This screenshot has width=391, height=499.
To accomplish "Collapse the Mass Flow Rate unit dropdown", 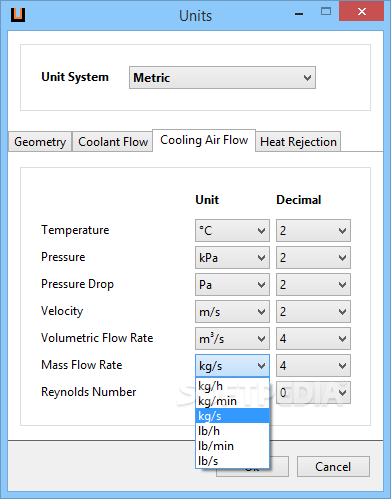I will tap(232, 365).
